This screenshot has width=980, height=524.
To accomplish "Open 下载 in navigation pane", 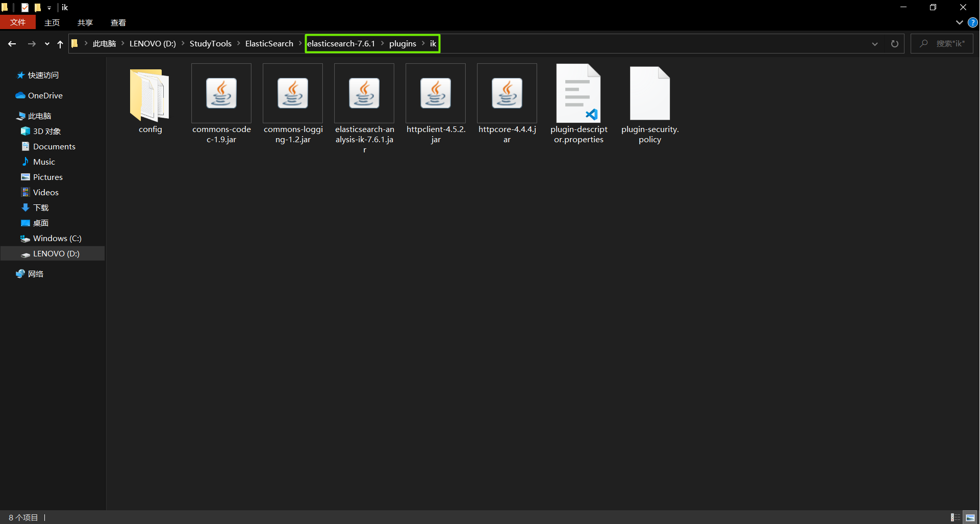I will point(41,208).
